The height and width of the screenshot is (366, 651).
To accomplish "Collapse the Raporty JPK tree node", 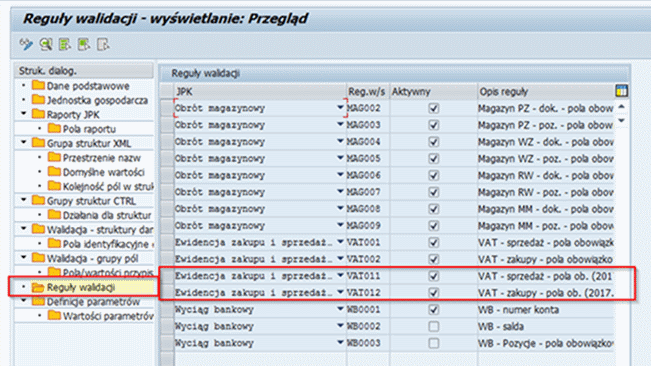I will 24,113.
